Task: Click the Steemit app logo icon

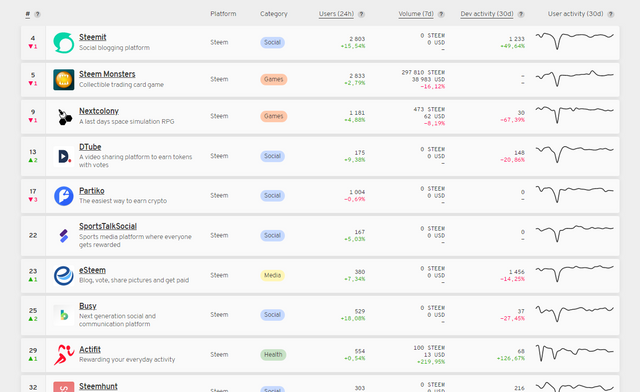Action: 64,43
